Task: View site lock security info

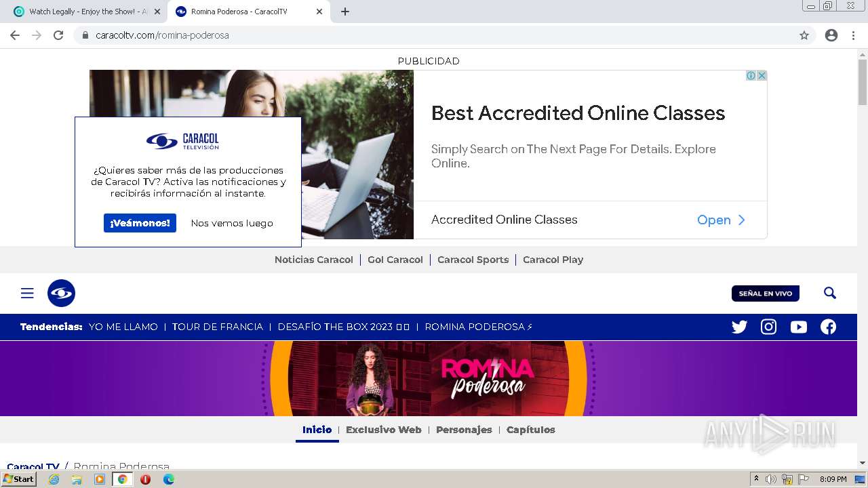Action: (85, 35)
